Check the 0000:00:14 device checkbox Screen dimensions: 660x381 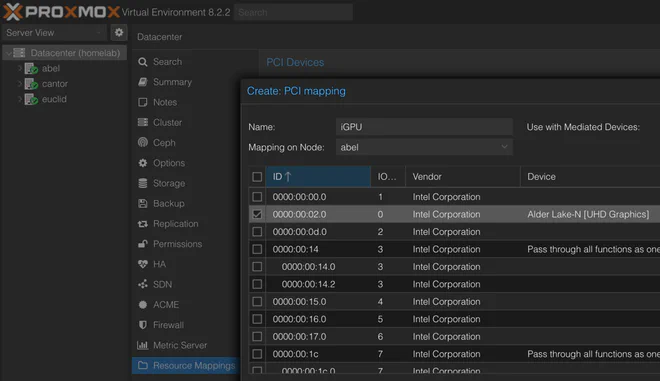point(257,249)
